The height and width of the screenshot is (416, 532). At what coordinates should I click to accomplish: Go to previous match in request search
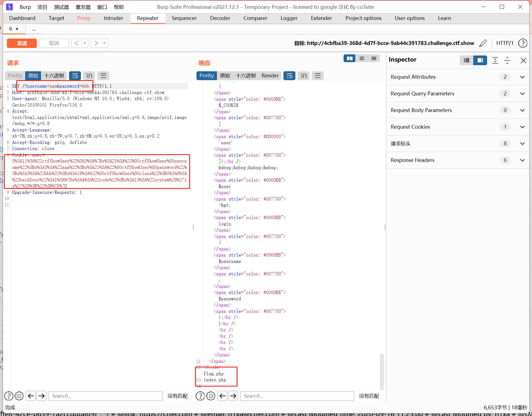31,396
